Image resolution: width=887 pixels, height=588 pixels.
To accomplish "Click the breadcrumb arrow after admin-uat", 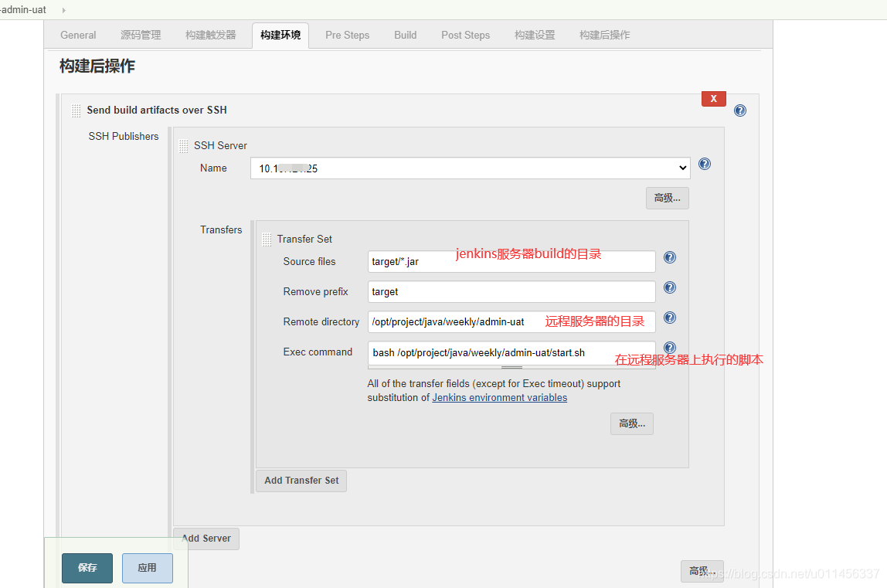I will click(x=64, y=10).
